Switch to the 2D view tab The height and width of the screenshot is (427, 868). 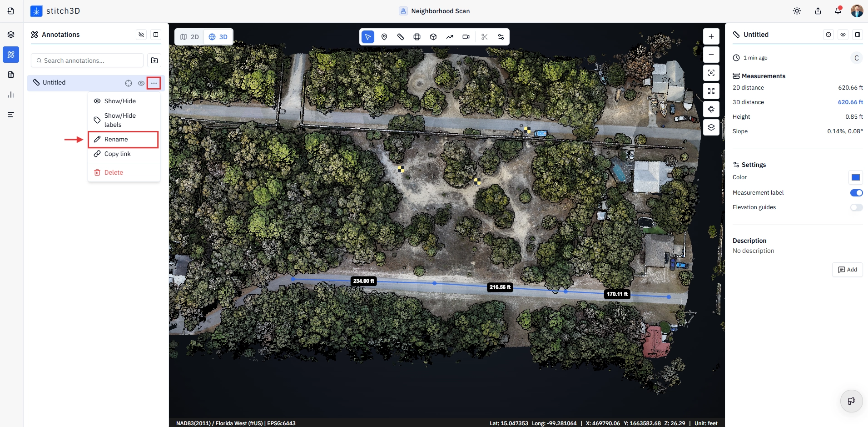(x=190, y=37)
